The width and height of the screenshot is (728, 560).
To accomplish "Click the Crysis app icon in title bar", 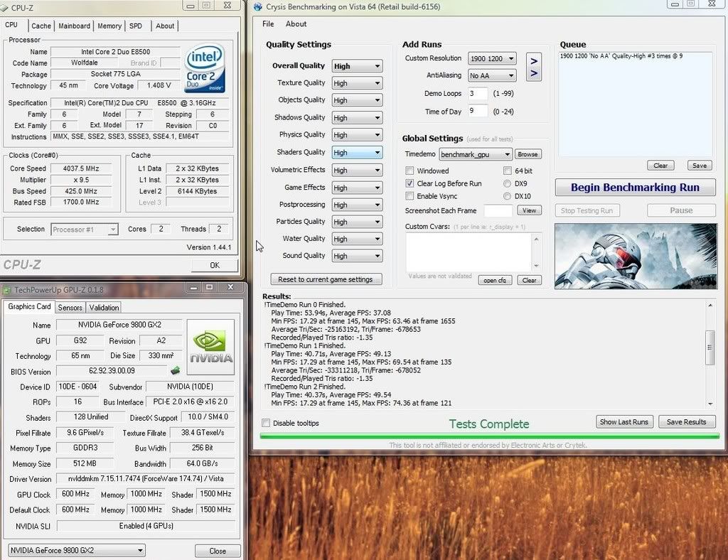I will [257, 6].
